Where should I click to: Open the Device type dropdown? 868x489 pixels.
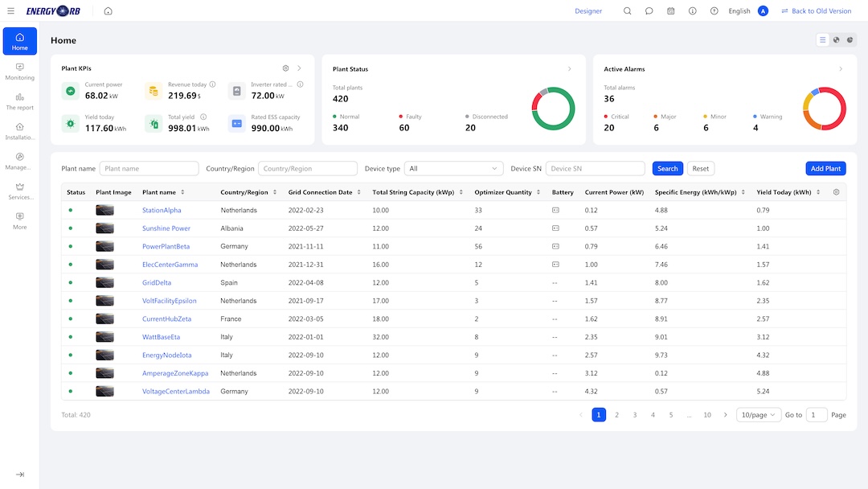click(x=453, y=168)
